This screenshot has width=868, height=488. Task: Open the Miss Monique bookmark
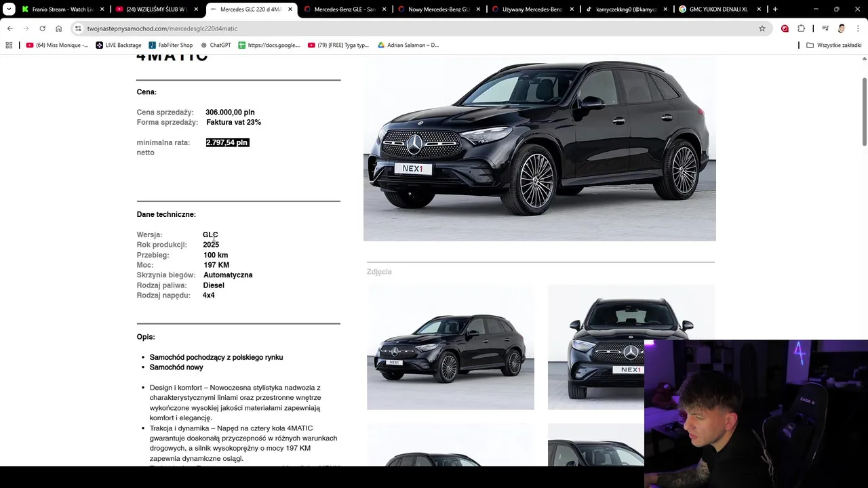[57, 45]
